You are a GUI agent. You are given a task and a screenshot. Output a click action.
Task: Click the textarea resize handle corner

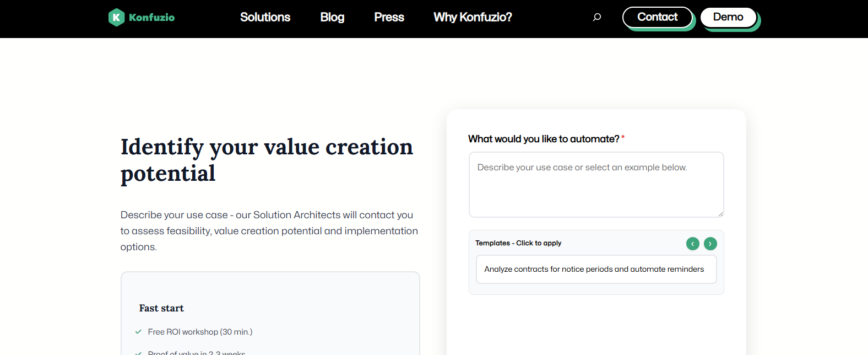click(x=720, y=214)
